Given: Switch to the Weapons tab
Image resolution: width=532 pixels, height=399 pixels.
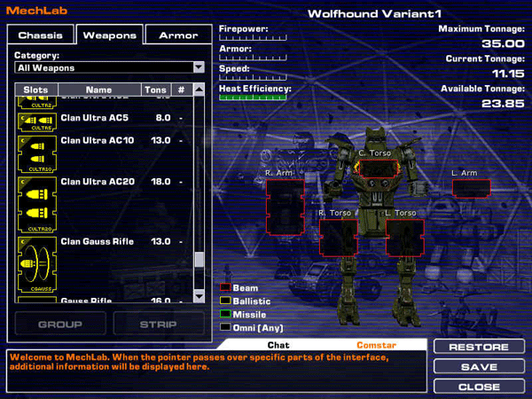Looking at the screenshot, I should click(x=109, y=35).
